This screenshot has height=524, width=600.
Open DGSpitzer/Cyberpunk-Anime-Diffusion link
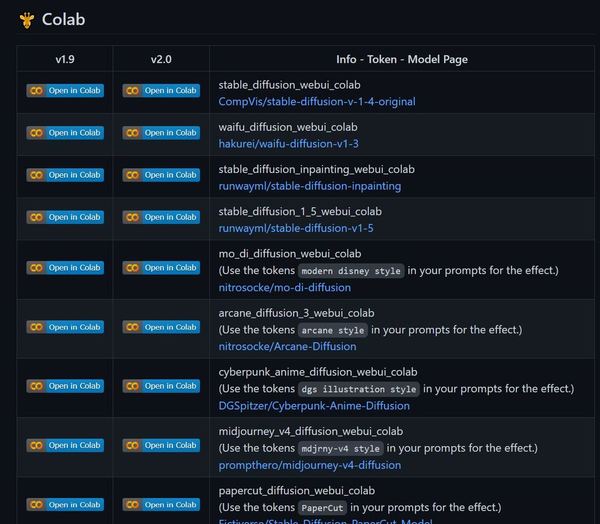pos(314,406)
